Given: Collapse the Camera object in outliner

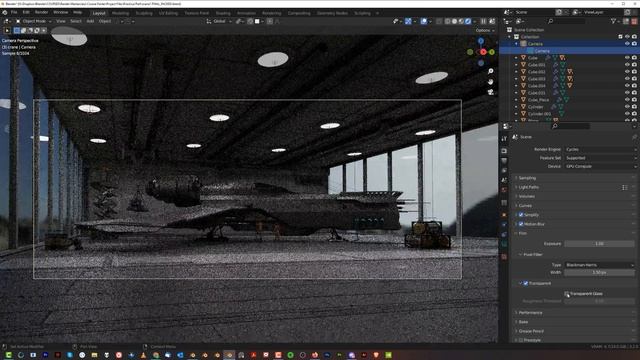Looking at the screenshot, I should 516,44.
